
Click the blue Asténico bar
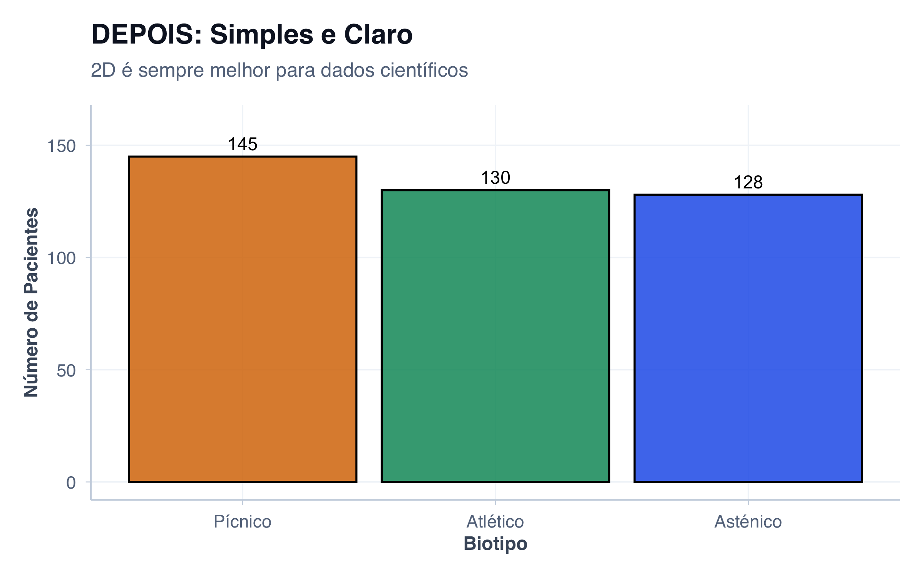[748, 338]
